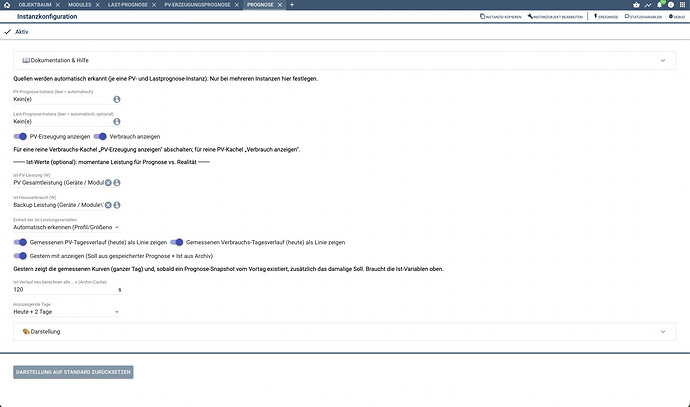Click Instanzobjekt bearbeiten button
The image size is (690, 407).
(x=555, y=16)
